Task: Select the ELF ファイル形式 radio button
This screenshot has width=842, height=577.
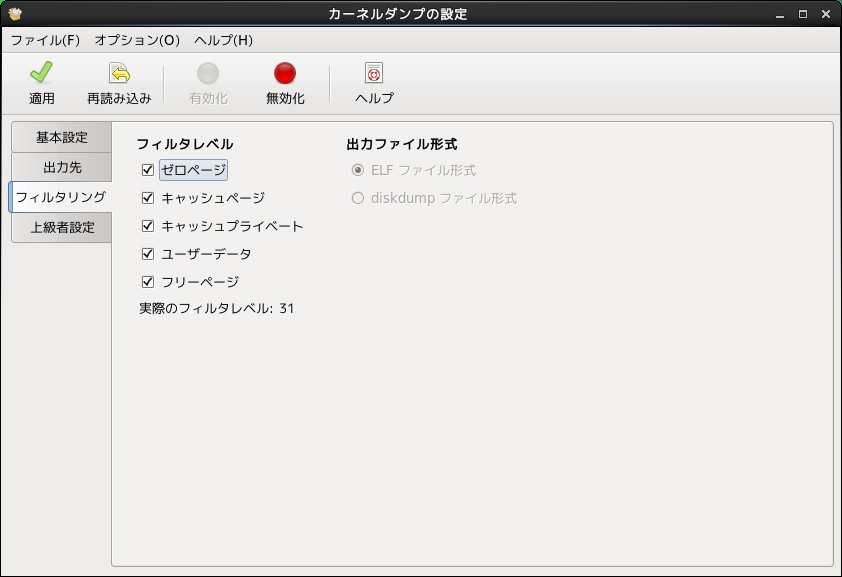Action: [358, 170]
